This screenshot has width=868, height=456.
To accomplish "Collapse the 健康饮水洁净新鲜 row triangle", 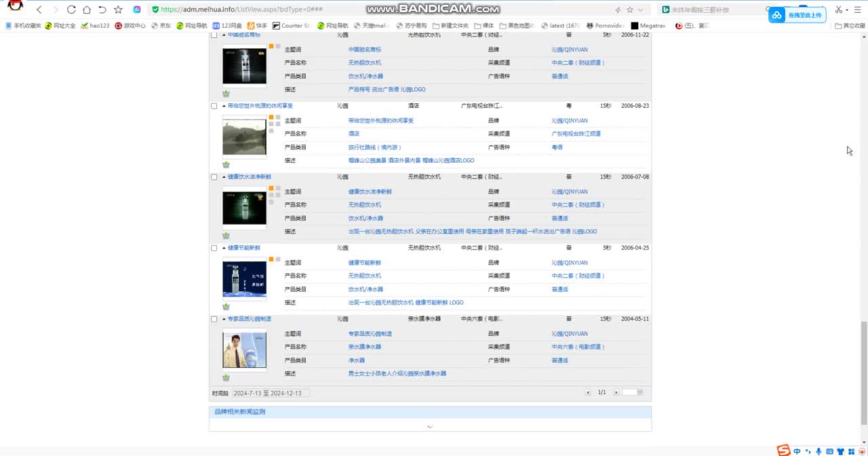I will 224,177.
